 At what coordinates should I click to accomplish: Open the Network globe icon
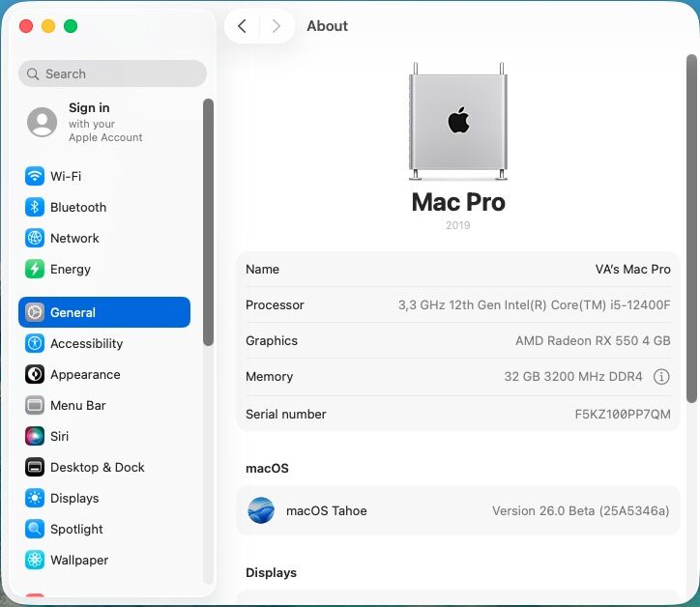click(x=35, y=238)
